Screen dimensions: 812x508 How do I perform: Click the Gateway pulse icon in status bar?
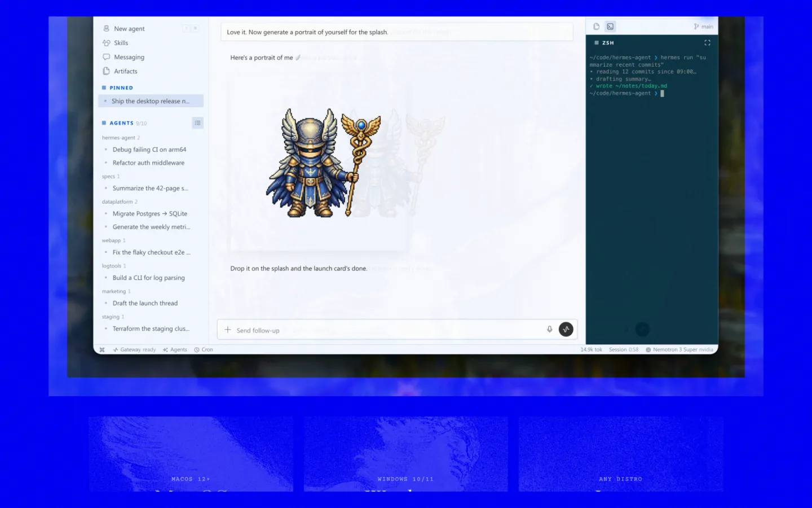point(116,349)
